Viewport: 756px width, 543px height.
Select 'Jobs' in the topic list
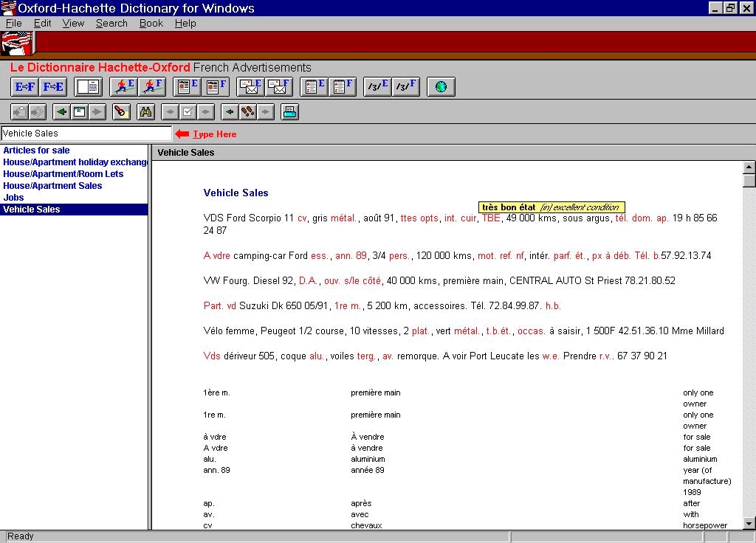(x=13, y=198)
